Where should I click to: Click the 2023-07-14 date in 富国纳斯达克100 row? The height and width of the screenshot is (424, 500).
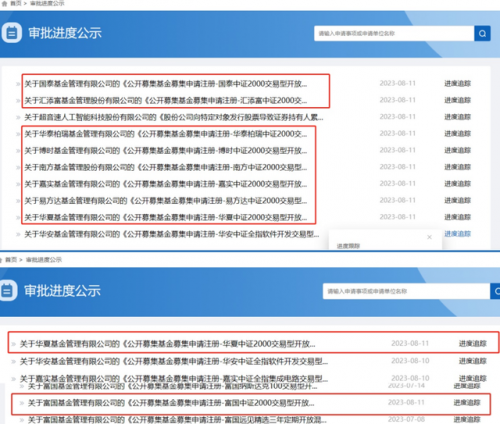tap(406, 386)
